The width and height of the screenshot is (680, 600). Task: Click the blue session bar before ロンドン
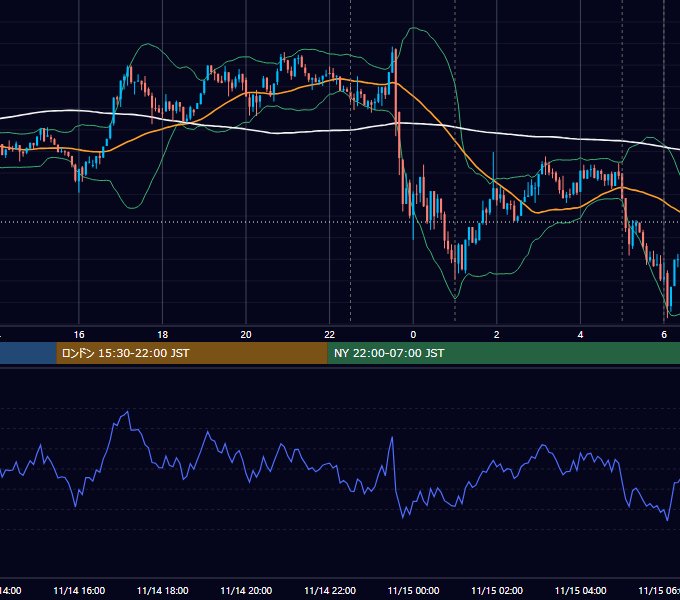pyautogui.click(x=28, y=353)
